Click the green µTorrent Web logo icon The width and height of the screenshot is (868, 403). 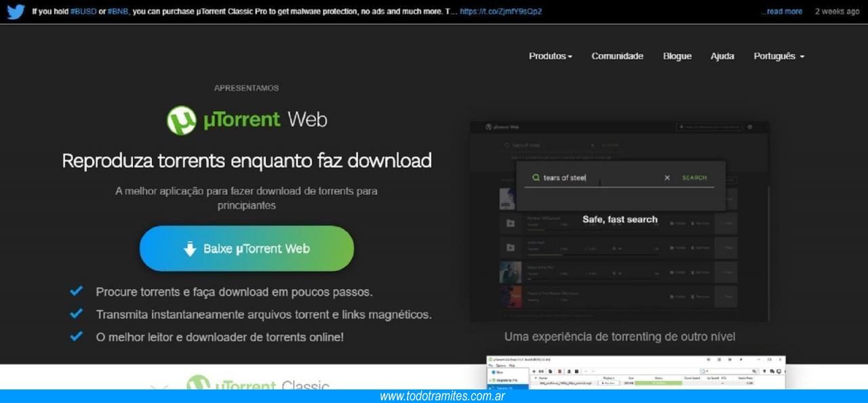coord(181,121)
